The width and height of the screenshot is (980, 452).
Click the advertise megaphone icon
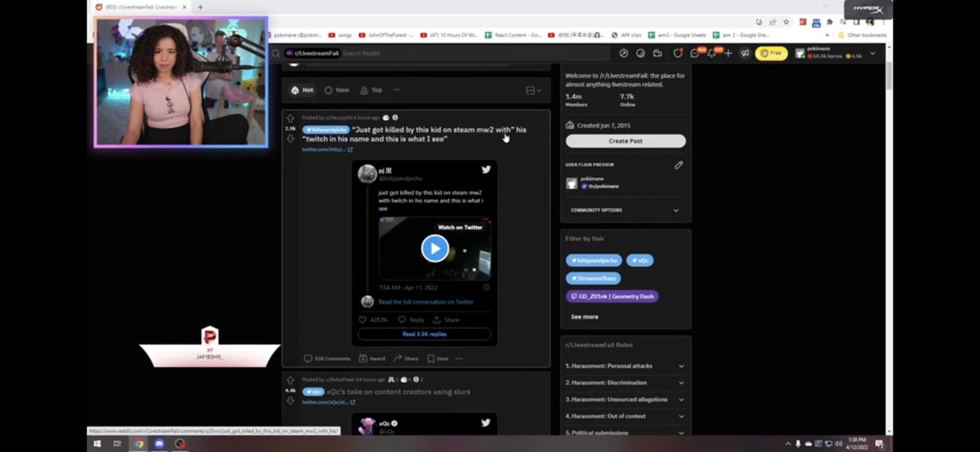745,53
